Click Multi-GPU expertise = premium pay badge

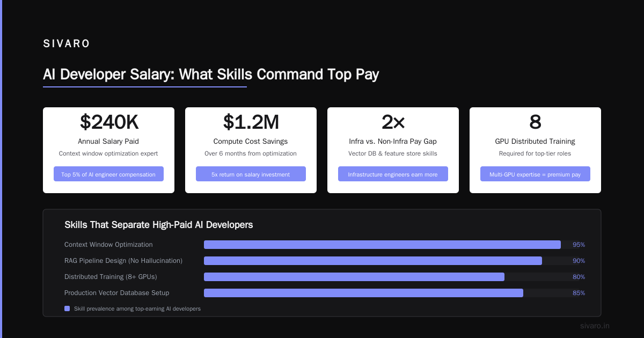tap(535, 174)
